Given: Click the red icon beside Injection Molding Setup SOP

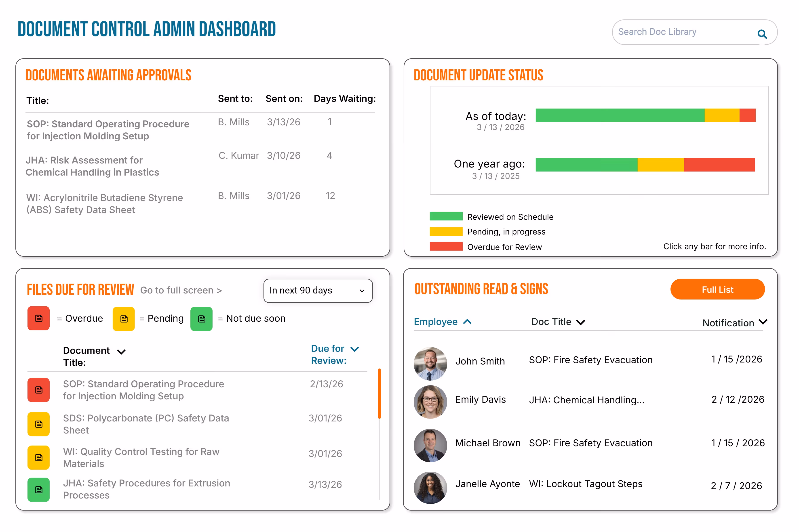Looking at the screenshot, I should coord(38,390).
